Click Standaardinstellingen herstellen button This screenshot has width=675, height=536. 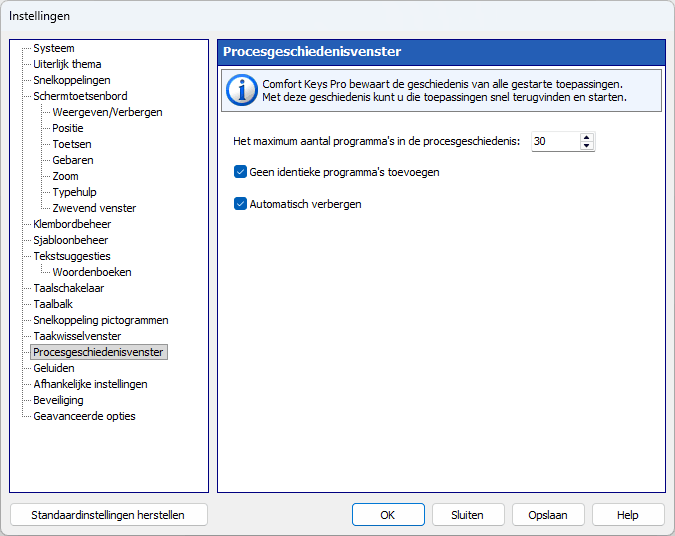point(108,515)
